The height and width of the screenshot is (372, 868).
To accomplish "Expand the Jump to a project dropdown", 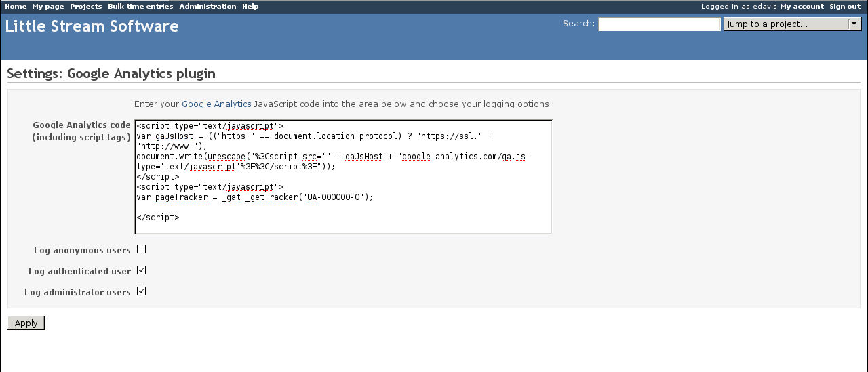I will (x=792, y=24).
